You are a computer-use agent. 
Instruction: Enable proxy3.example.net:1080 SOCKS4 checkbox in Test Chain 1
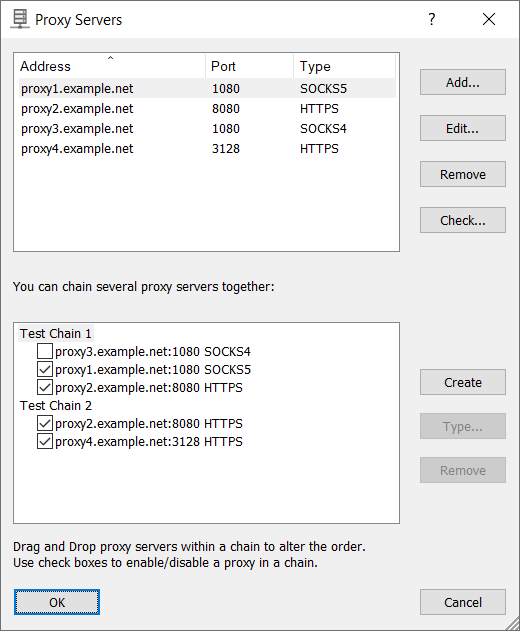pyautogui.click(x=45, y=351)
